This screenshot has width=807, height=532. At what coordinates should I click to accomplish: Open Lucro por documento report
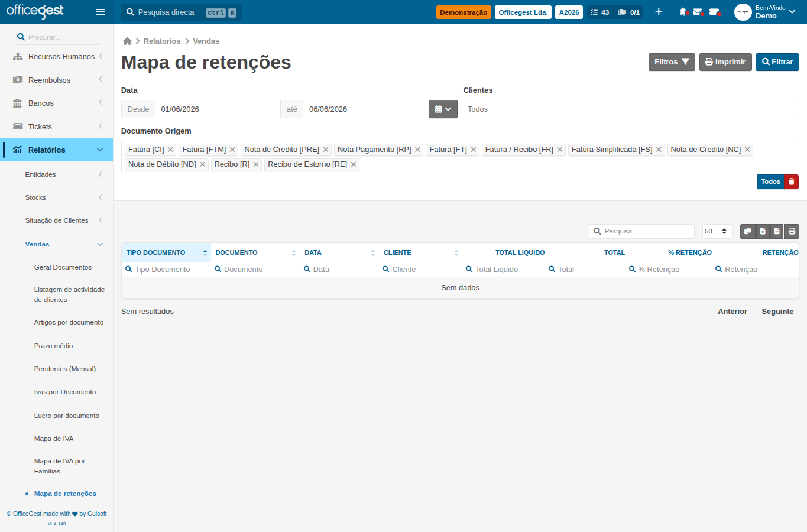pyautogui.click(x=66, y=416)
